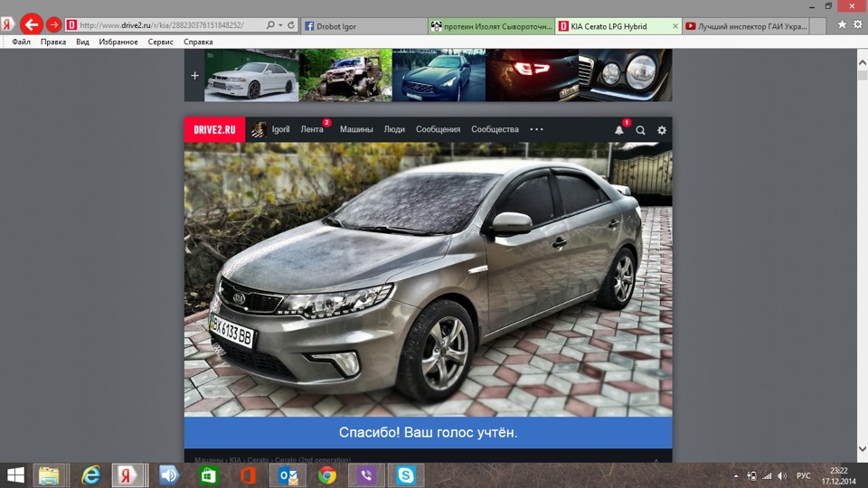Open the Сервис menu
The image size is (868, 488).
(161, 42)
